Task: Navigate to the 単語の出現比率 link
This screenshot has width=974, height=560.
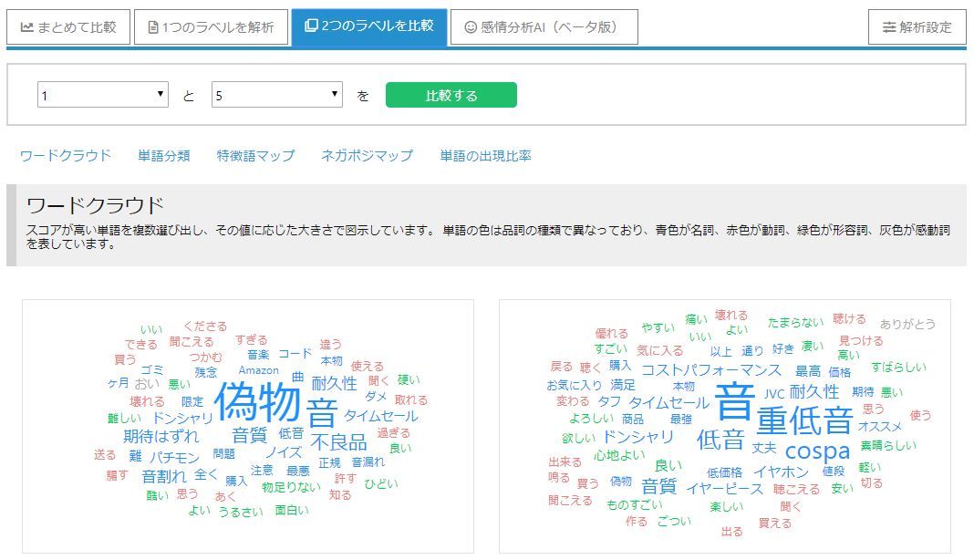Action: point(485,156)
